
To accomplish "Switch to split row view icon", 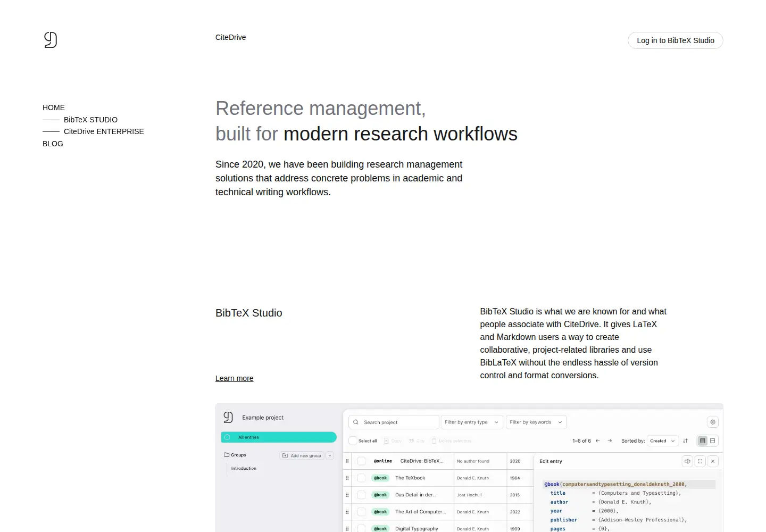I will click(x=713, y=440).
